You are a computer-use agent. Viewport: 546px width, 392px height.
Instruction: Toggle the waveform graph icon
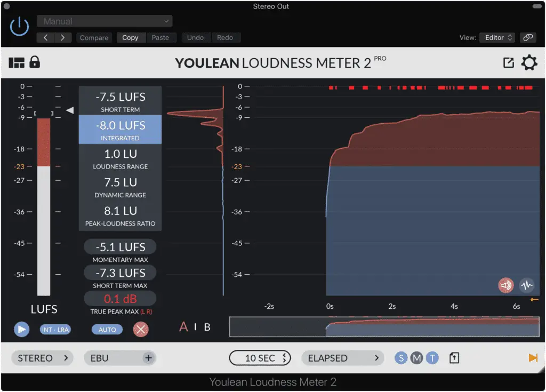pyautogui.click(x=527, y=285)
